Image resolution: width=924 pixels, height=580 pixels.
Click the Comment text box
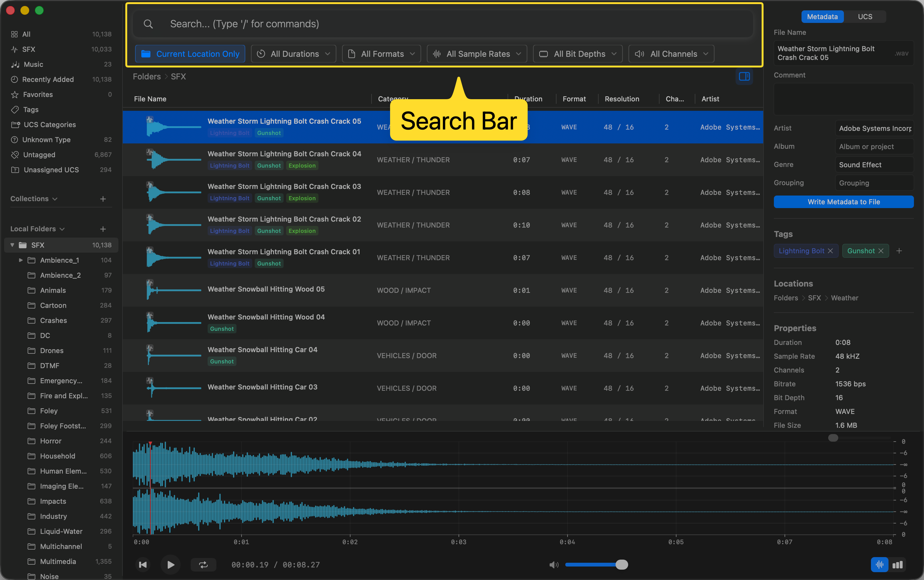point(843,99)
